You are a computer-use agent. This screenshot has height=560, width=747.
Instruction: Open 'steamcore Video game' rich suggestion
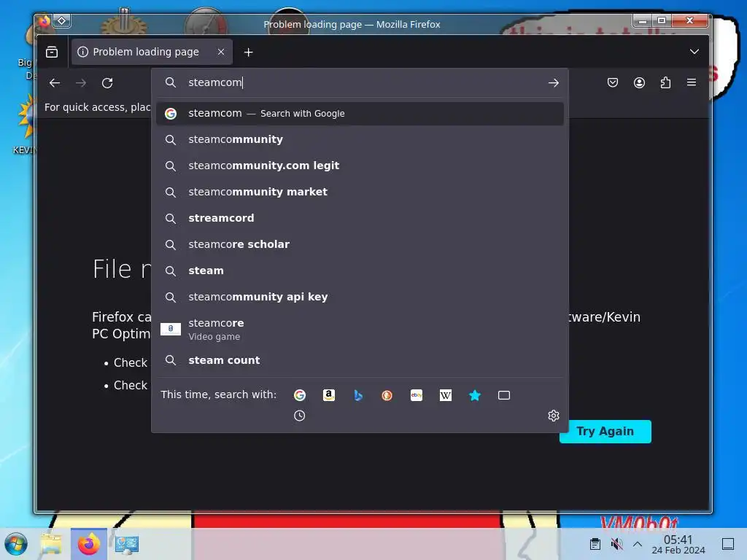[x=360, y=329]
